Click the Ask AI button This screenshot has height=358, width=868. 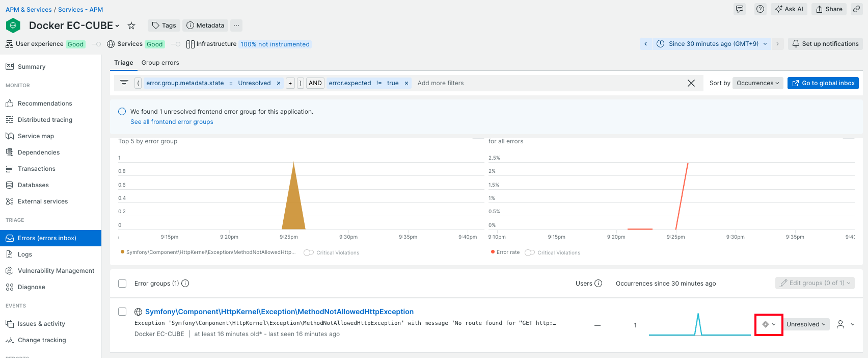(789, 9)
